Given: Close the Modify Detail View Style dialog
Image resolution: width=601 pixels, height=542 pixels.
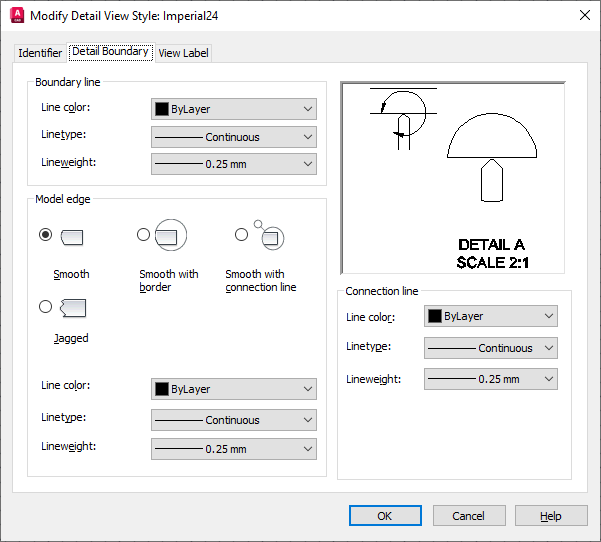Looking at the screenshot, I should click(585, 15).
